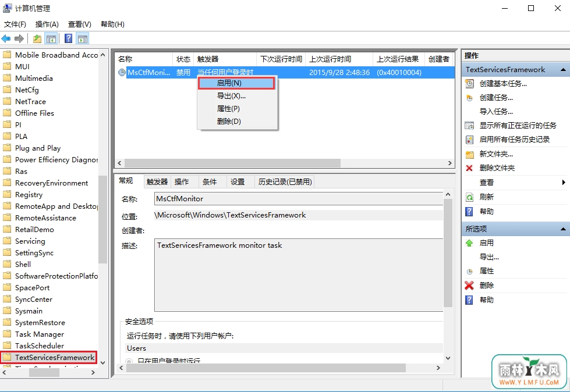Sort by the 名称 column header
The image size is (570, 392).
coord(144,59)
